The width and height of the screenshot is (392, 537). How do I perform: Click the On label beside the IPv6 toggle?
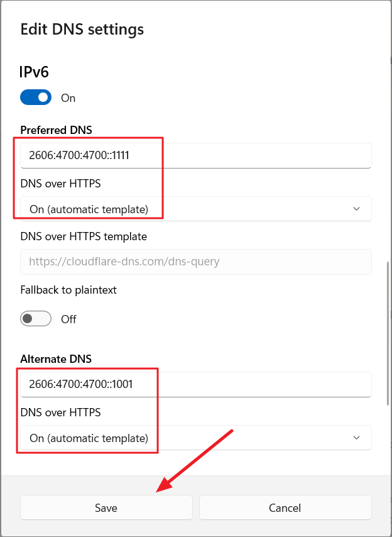[68, 98]
